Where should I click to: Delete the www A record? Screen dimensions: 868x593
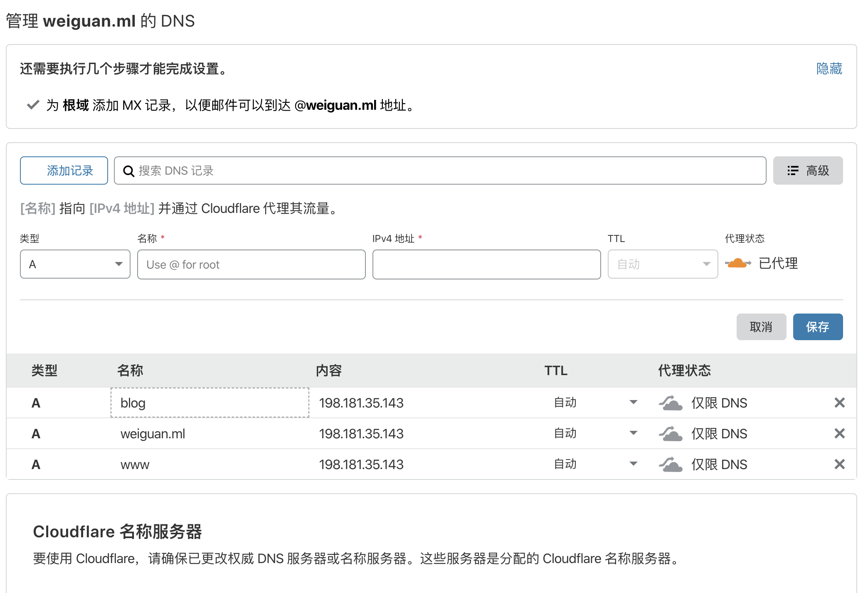tap(839, 464)
